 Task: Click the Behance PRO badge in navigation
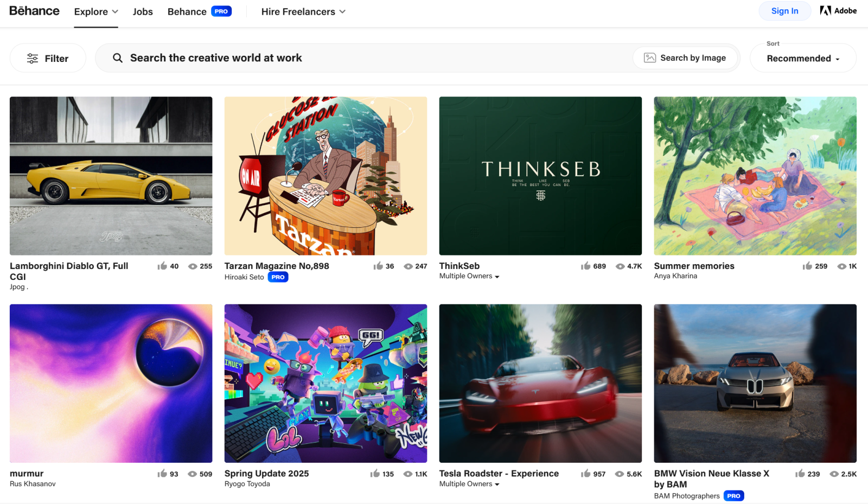click(221, 11)
